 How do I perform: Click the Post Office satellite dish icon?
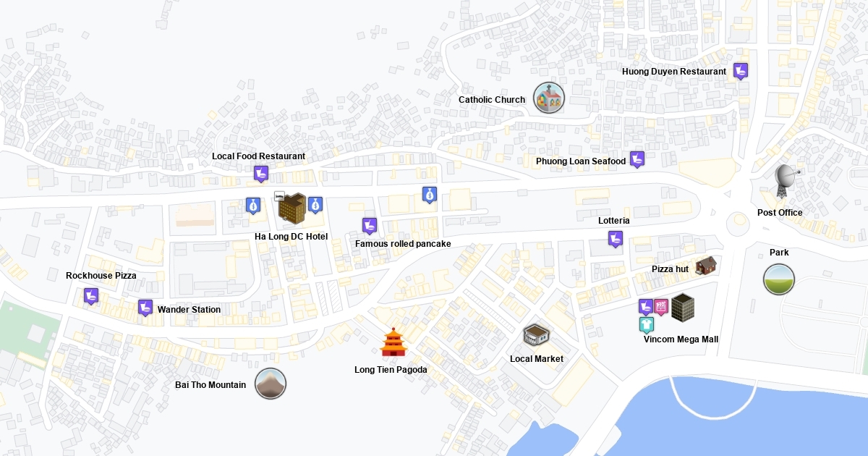pos(787,181)
